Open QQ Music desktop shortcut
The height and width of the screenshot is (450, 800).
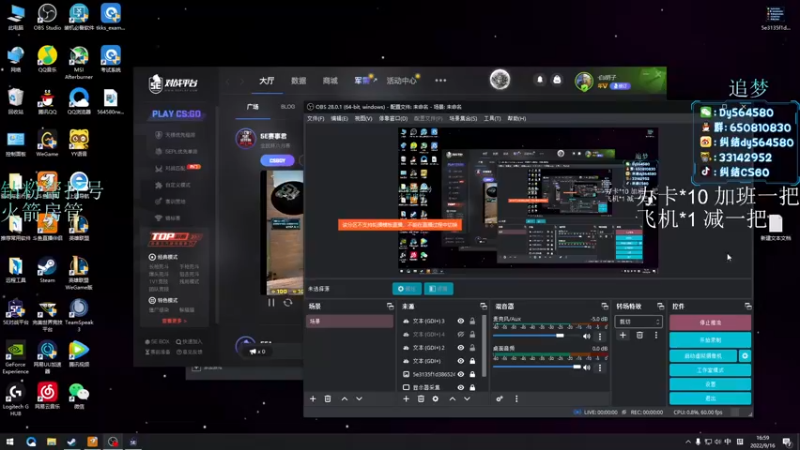(x=47, y=59)
